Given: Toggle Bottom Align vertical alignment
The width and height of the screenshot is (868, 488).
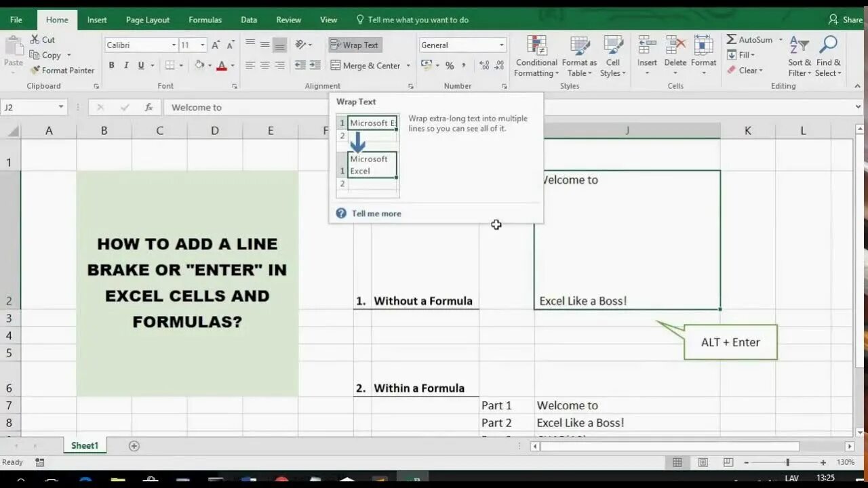Looking at the screenshot, I should (x=279, y=45).
